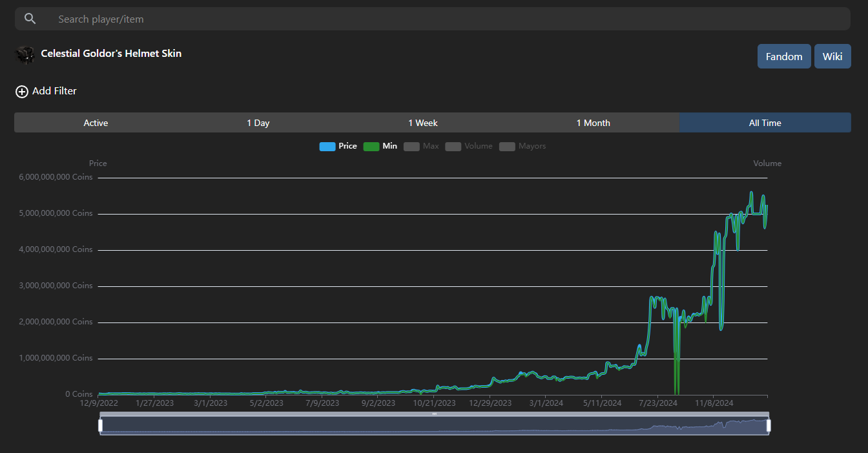
Task: Click the 7/9/2023 date label
Action: [322, 403]
